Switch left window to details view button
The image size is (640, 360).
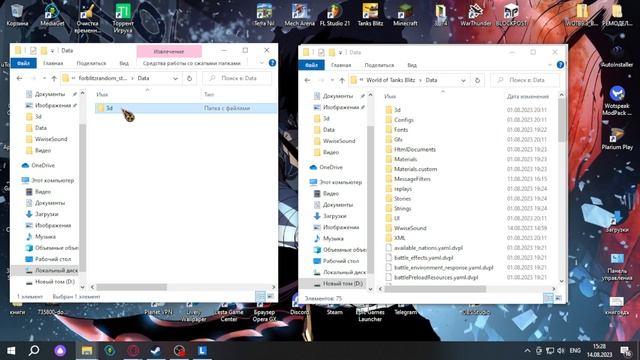click(260, 296)
